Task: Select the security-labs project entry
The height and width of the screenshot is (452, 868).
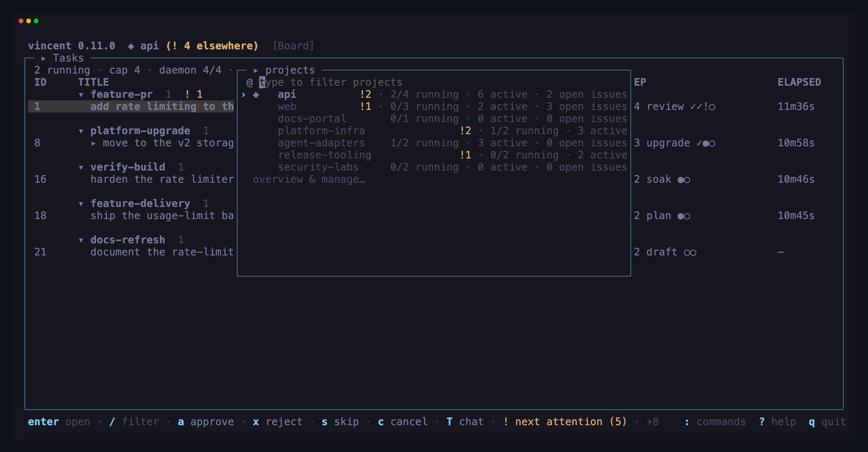Action: coord(434,167)
